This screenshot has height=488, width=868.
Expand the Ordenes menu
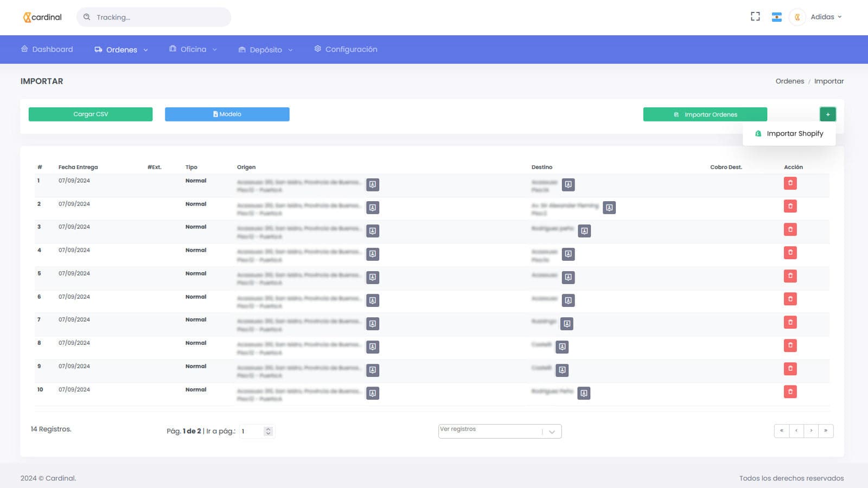(x=122, y=49)
